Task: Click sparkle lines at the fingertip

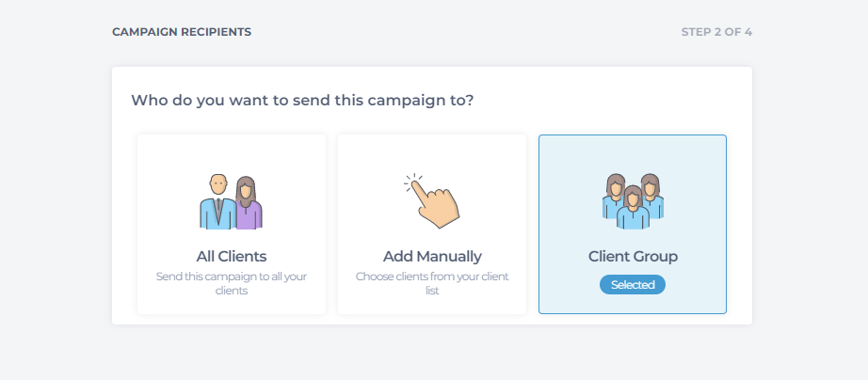Action: click(412, 182)
